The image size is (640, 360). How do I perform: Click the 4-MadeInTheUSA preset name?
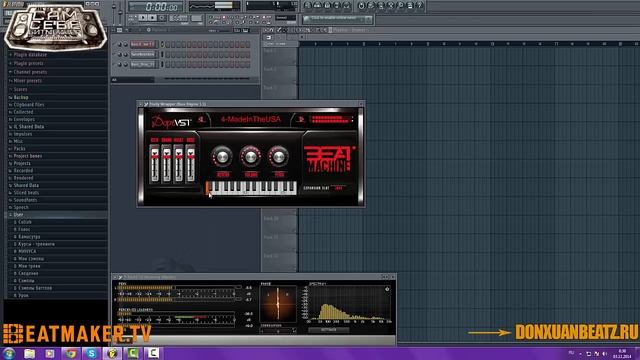[x=251, y=119]
